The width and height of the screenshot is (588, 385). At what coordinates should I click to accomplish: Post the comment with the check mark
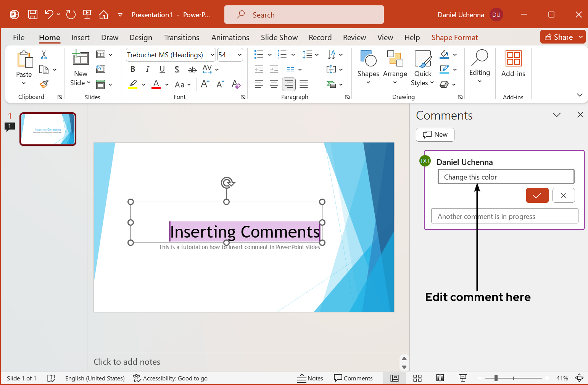(537, 195)
